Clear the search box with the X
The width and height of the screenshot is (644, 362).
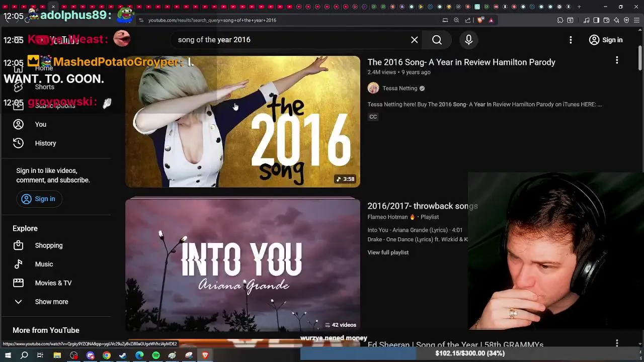click(x=415, y=40)
